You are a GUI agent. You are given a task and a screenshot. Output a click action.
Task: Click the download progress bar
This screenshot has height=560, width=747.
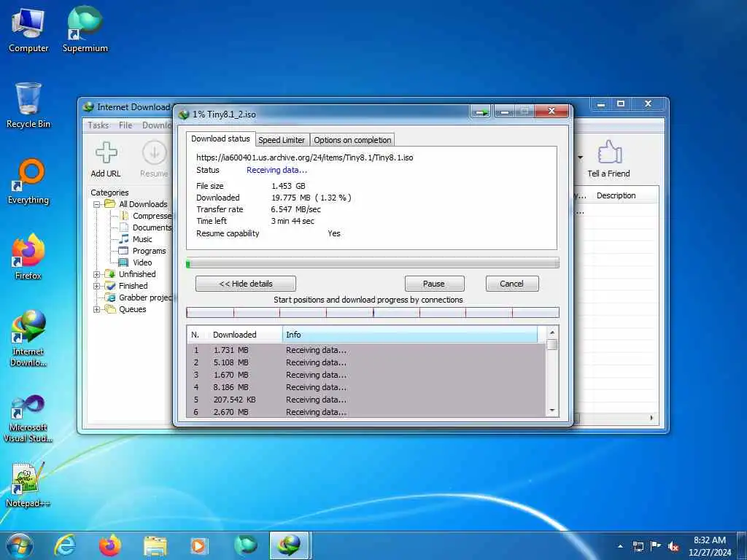pyautogui.click(x=373, y=263)
